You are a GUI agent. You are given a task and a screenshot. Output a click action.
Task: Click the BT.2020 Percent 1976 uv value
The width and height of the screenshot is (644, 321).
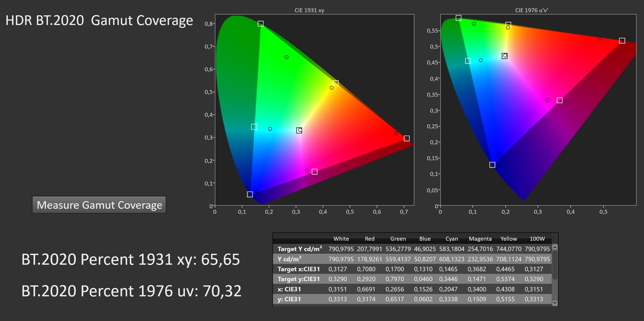222,291
